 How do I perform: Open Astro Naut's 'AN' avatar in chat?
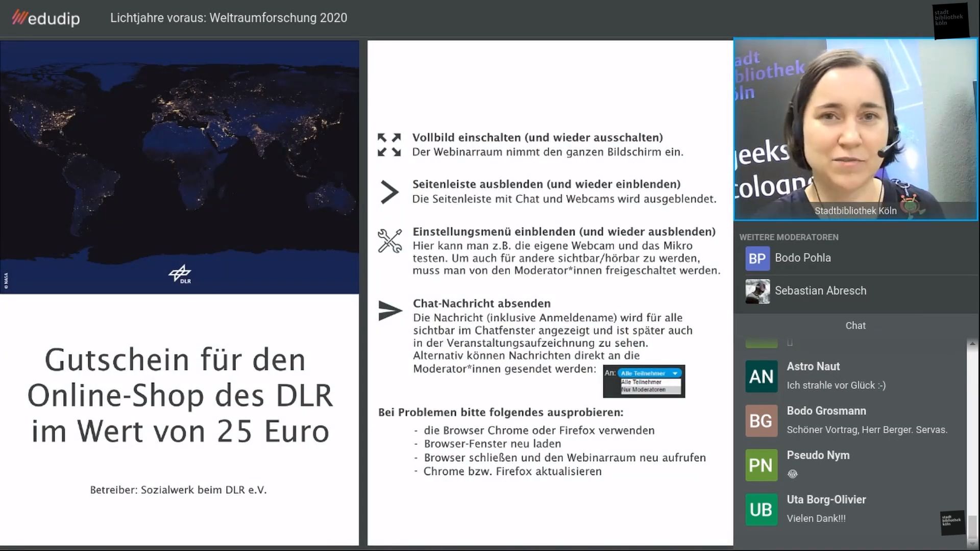pyautogui.click(x=761, y=376)
